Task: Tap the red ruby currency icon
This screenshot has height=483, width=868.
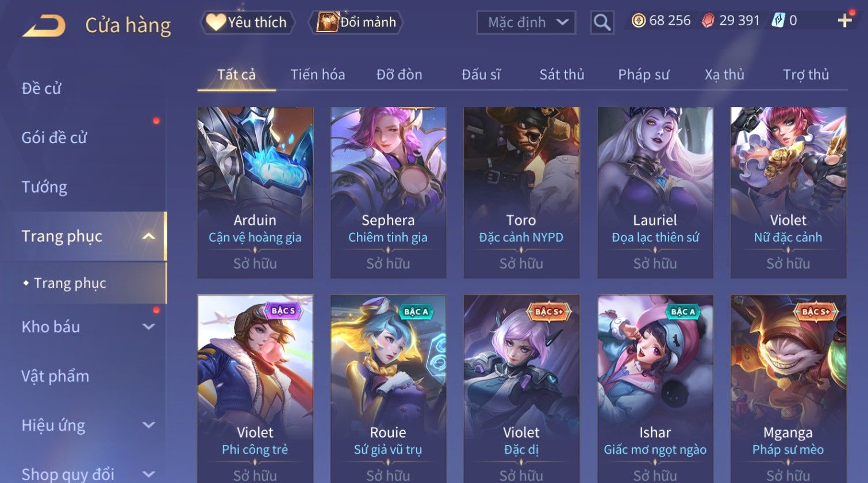Action: pos(708,21)
